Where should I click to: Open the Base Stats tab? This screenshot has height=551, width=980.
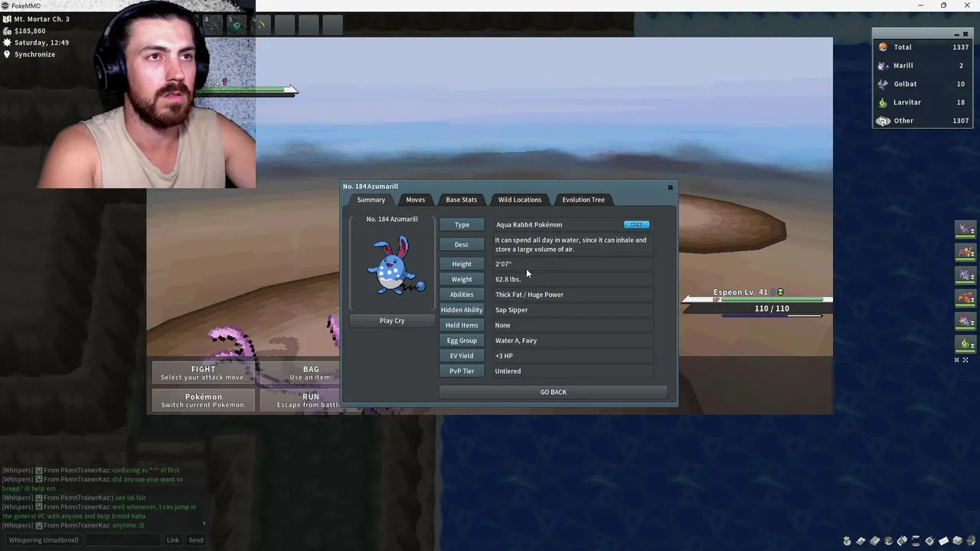(461, 200)
